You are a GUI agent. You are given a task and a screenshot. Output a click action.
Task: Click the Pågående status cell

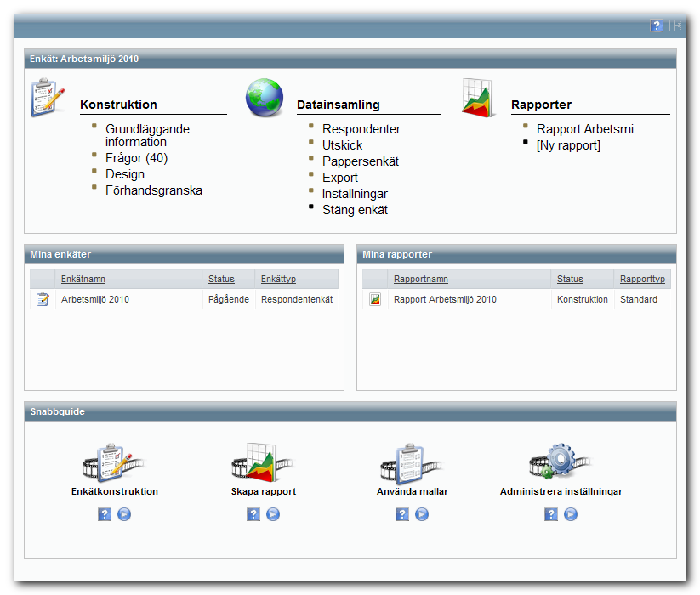pos(229,300)
